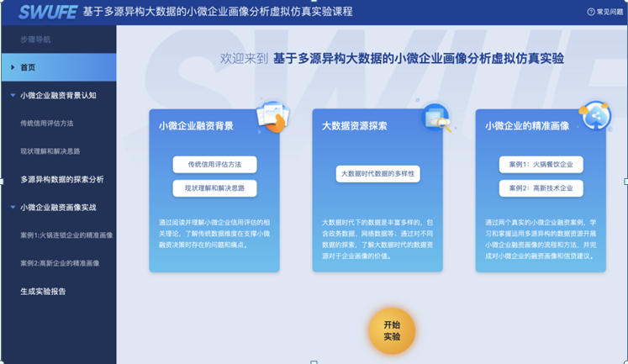The width and height of the screenshot is (628, 364).
Task: Select 生成实验报告 in the sidebar
Action: [x=43, y=292]
